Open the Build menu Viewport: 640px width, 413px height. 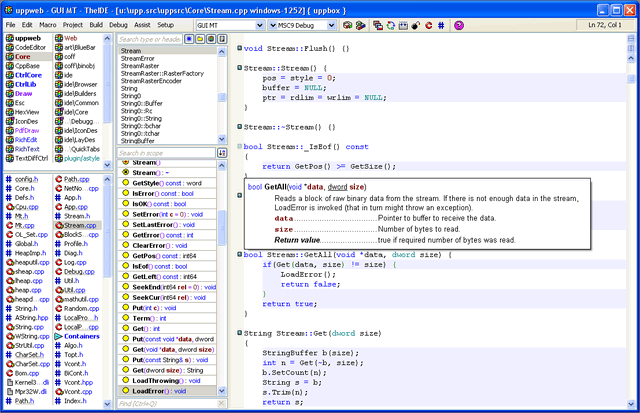[x=96, y=25]
